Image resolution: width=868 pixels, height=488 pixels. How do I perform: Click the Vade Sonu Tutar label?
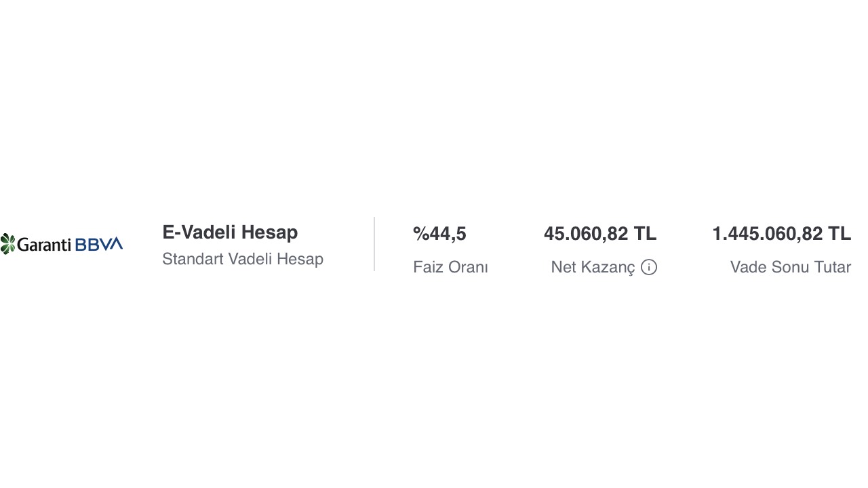790,267
